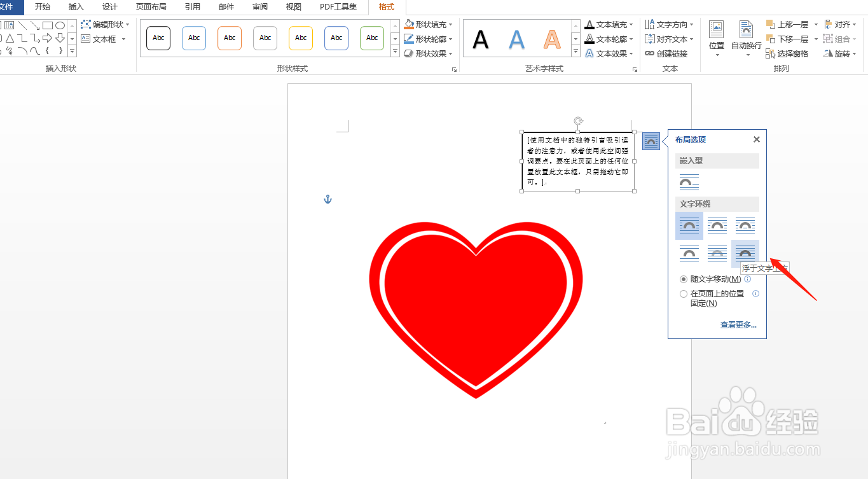This screenshot has width=868, height=479.
Task: Select the left brace shape
Action: pos(48,50)
